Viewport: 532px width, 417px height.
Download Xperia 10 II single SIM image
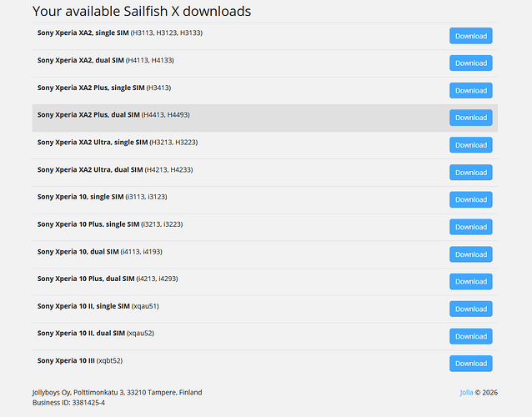tap(470, 309)
